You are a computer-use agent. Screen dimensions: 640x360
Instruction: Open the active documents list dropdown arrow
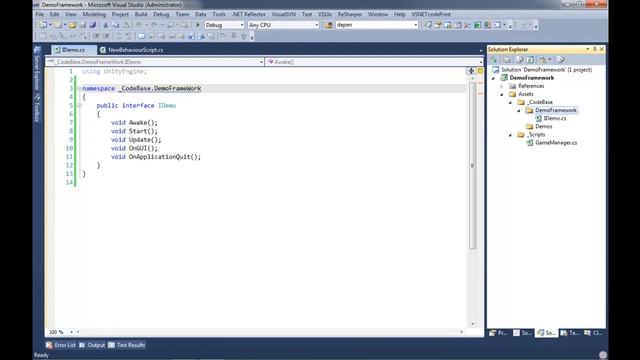(481, 50)
